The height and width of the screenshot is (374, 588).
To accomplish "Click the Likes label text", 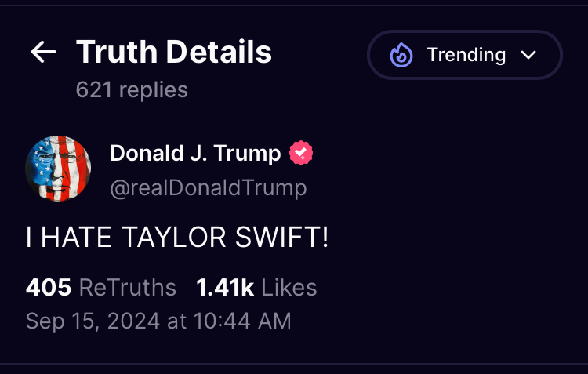I will coord(289,288).
